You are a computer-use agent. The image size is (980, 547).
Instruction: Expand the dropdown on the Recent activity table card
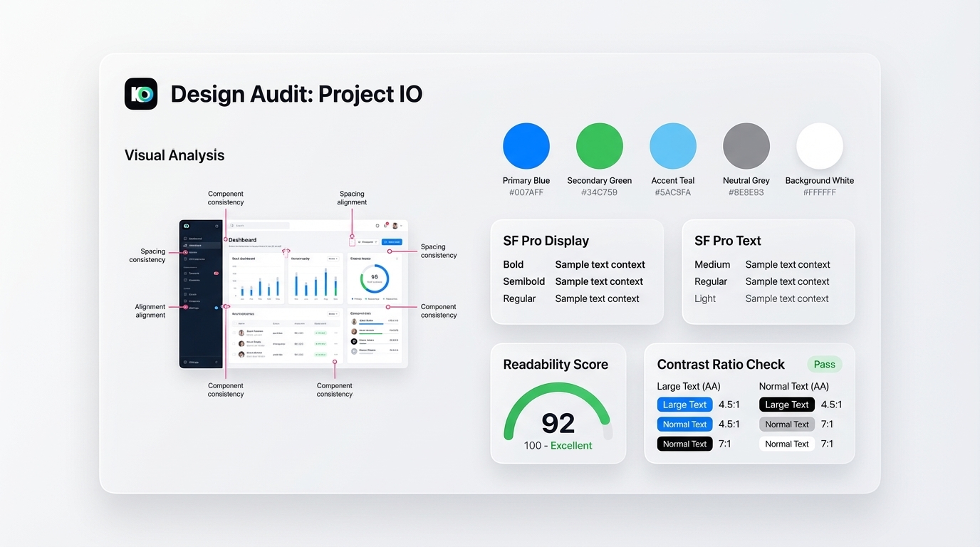333,314
